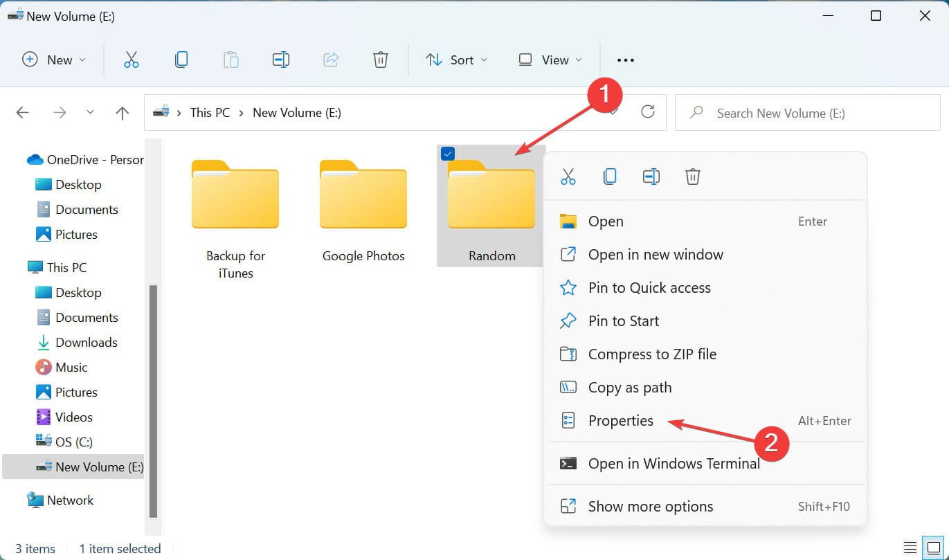Image resolution: width=949 pixels, height=560 pixels.
Task: Uncheck the Random folder selection checkbox
Action: click(x=448, y=154)
